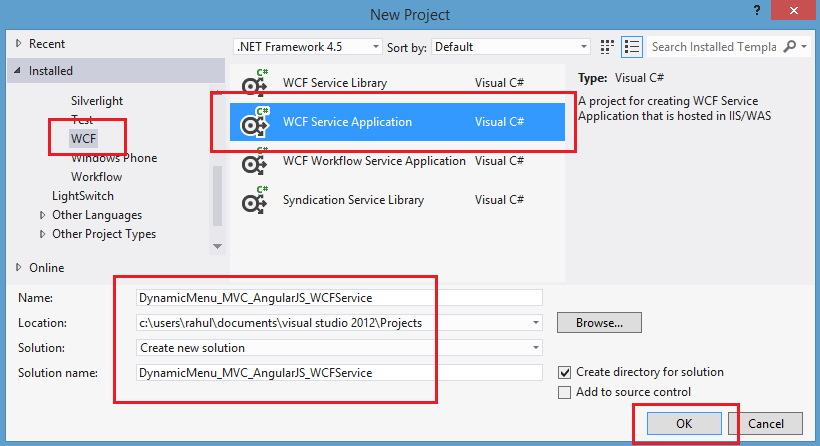Click the Browse... button

coord(599,322)
